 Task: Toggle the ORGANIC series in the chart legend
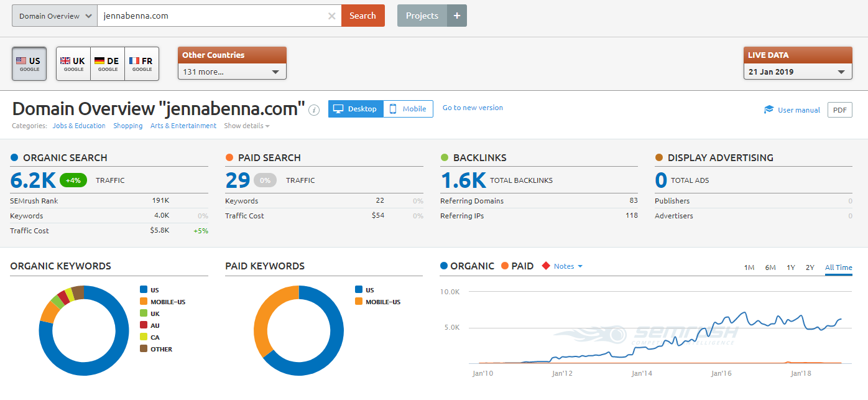click(x=467, y=266)
